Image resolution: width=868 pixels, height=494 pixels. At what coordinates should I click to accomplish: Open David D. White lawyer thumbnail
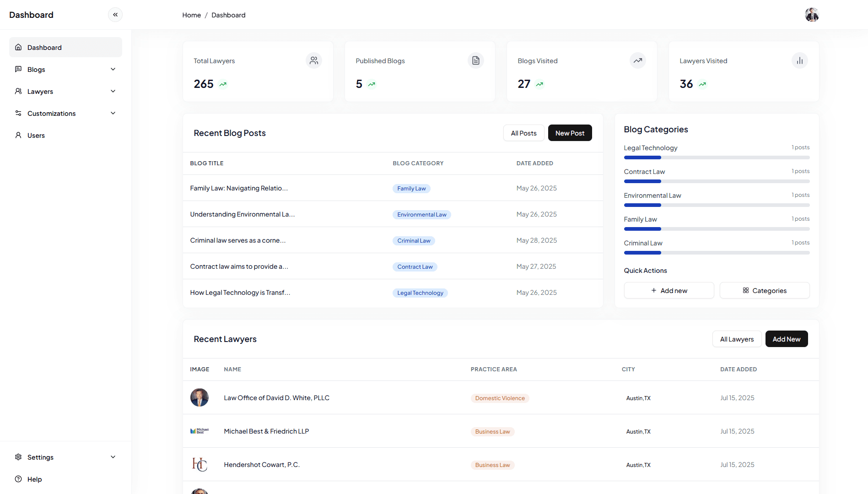coord(199,397)
